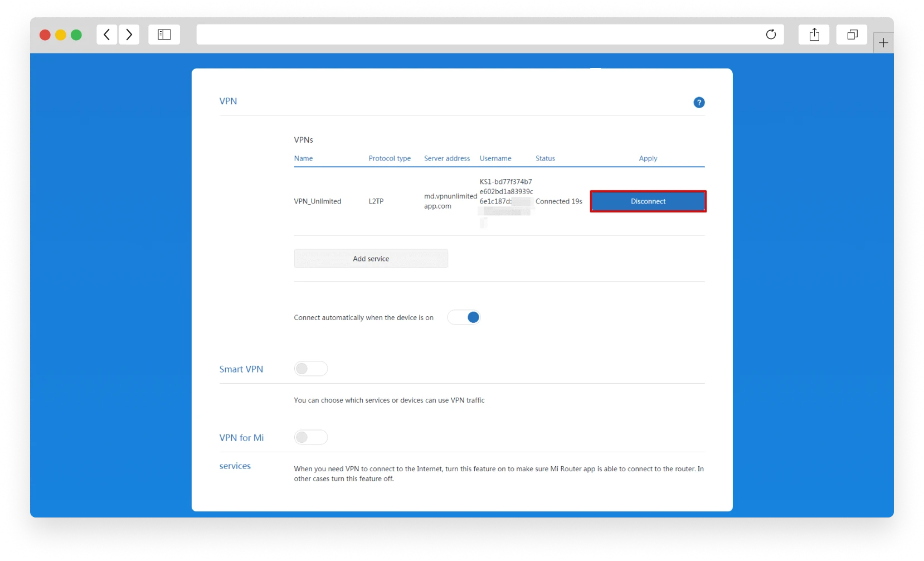Click the yellow minimize window button
This screenshot has width=924, height=561.
click(x=61, y=35)
